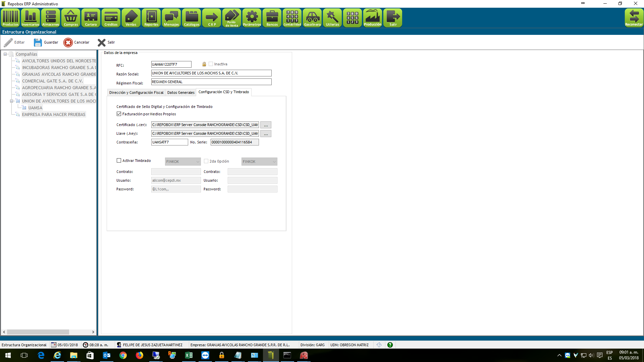The image size is (644, 362).
Task: Click the Reconectar icon
Action: pos(634,18)
